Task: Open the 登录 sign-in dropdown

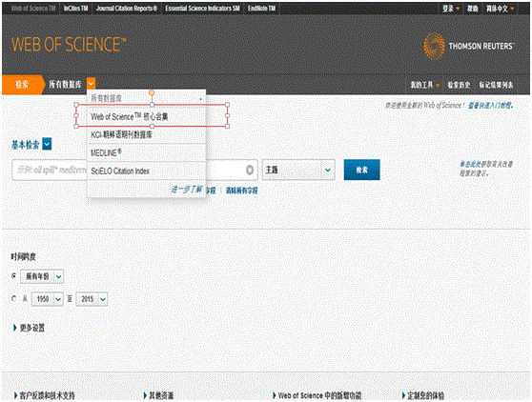Action: pos(451,9)
